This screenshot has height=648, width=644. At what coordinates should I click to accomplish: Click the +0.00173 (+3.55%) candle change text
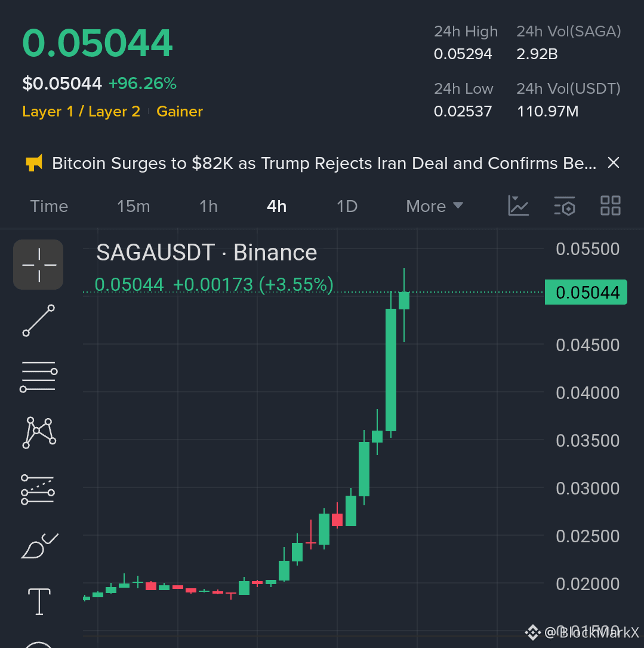click(x=253, y=285)
